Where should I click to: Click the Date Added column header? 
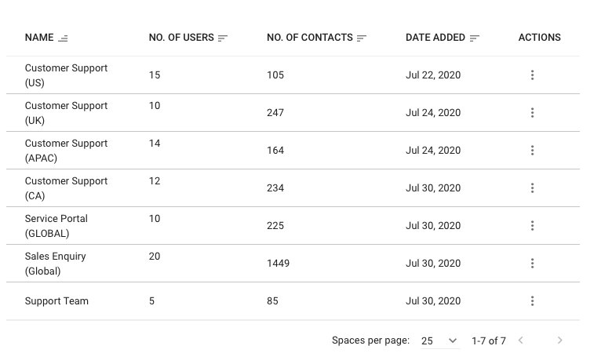(x=435, y=38)
